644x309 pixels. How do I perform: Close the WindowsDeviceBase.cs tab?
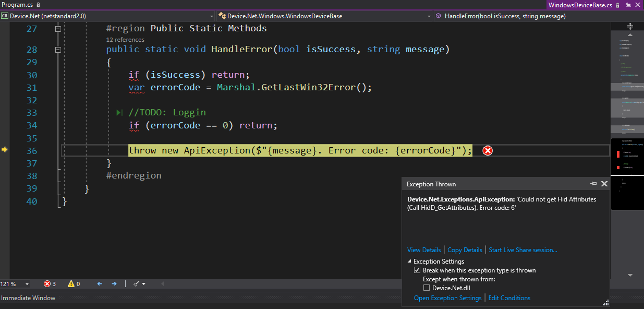tap(637, 5)
